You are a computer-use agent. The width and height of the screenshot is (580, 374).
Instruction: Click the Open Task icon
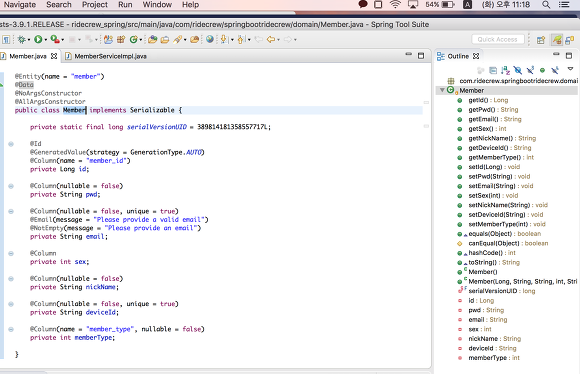tap(165, 39)
